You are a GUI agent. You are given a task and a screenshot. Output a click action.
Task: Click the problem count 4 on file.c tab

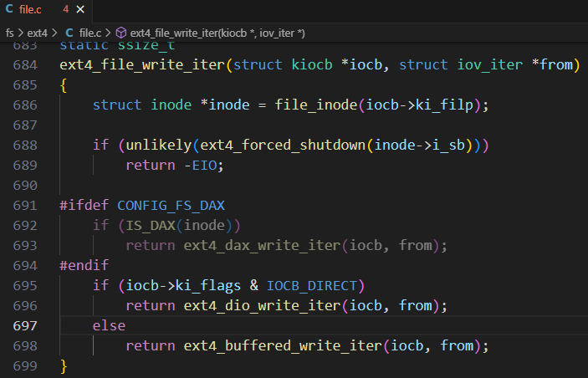click(65, 9)
